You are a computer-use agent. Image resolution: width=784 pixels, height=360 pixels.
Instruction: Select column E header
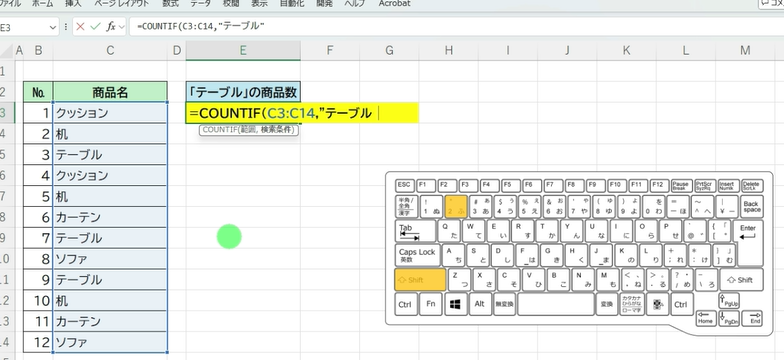243,50
